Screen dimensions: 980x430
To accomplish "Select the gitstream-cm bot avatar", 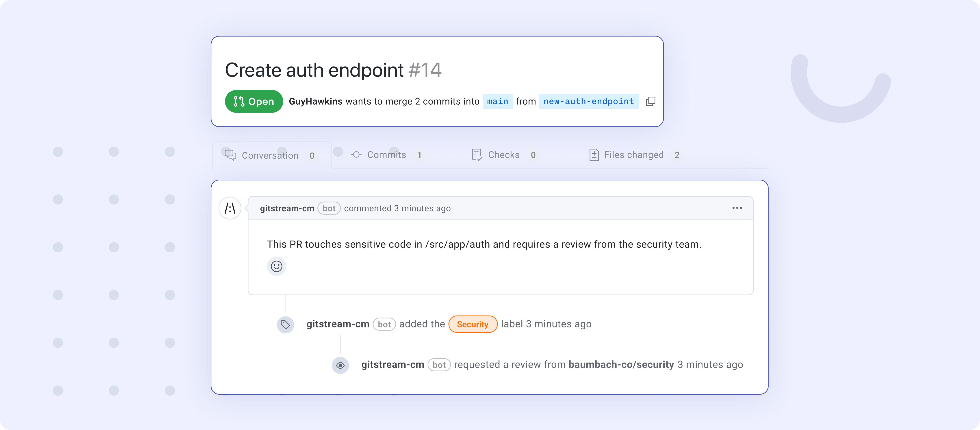I will [x=229, y=208].
